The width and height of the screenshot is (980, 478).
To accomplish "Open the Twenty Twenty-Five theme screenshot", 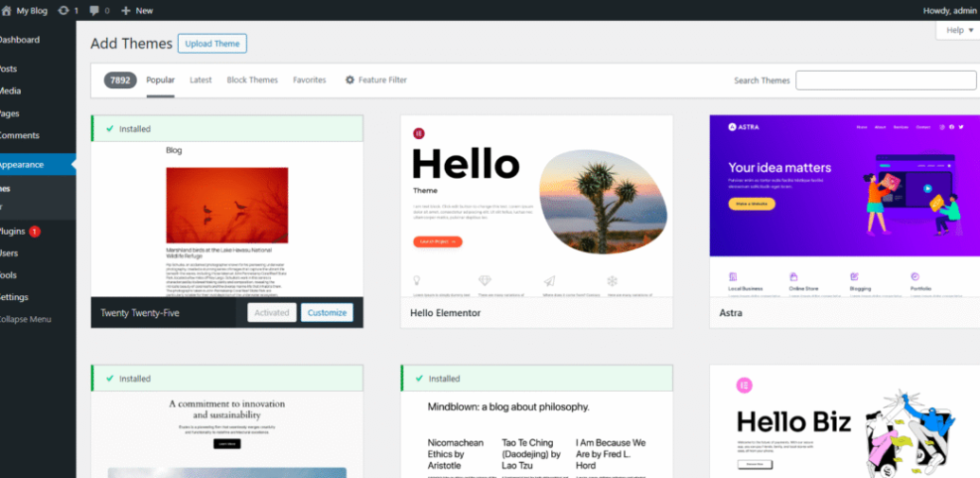I will [226, 219].
